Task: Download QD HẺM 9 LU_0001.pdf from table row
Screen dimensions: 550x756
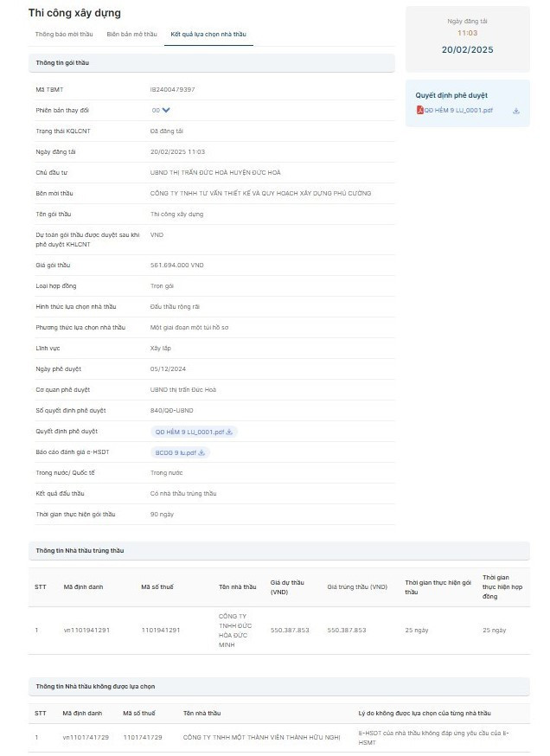Action: click(229, 432)
